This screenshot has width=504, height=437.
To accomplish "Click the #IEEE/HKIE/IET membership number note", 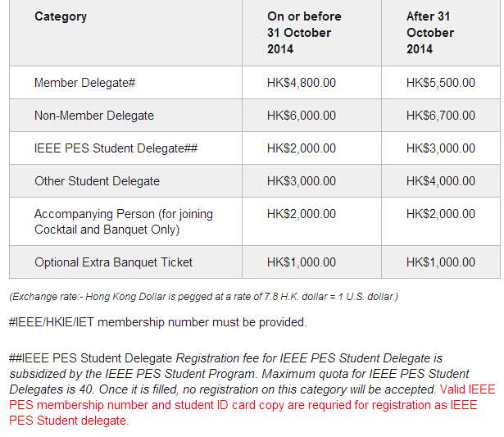I will [x=157, y=322].
